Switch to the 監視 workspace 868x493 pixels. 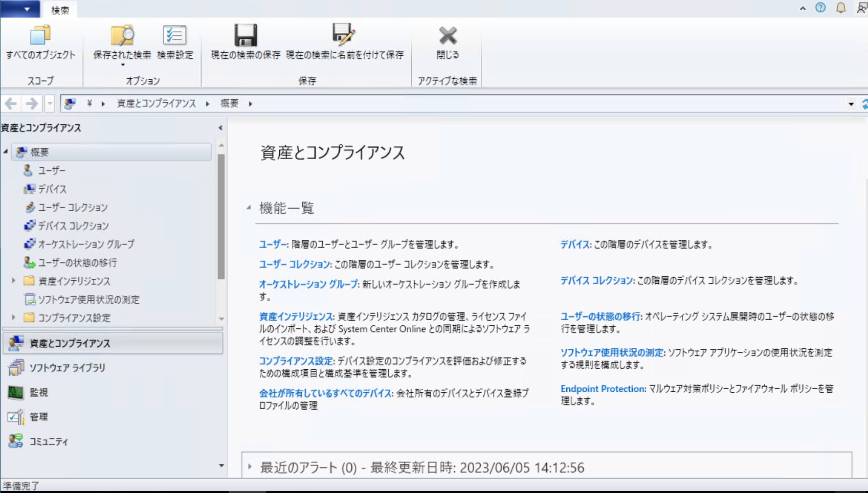click(x=38, y=392)
